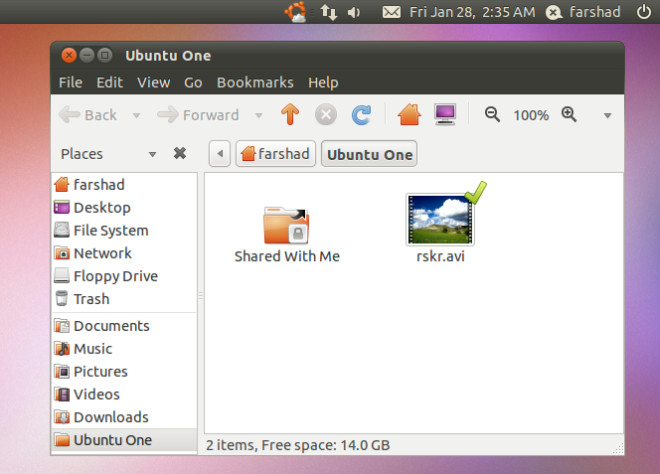The height and width of the screenshot is (474, 660).
Task: Zoom out of the folder view
Action: point(492,115)
